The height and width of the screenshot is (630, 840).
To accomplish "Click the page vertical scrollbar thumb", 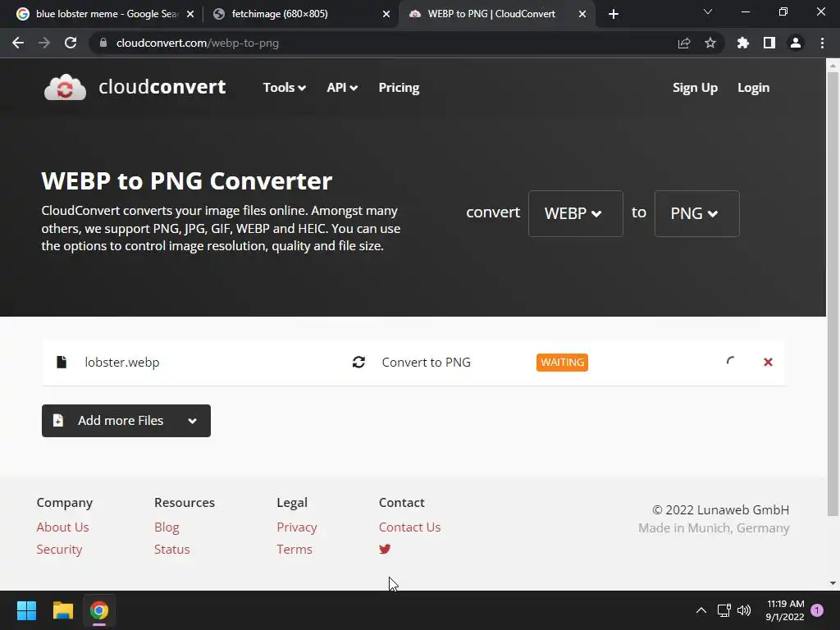I will [x=833, y=294].
